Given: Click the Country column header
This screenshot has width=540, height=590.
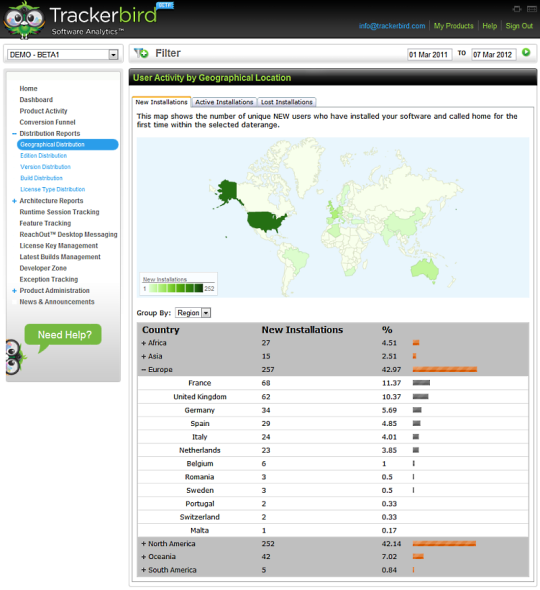Looking at the screenshot, I should [161, 330].
